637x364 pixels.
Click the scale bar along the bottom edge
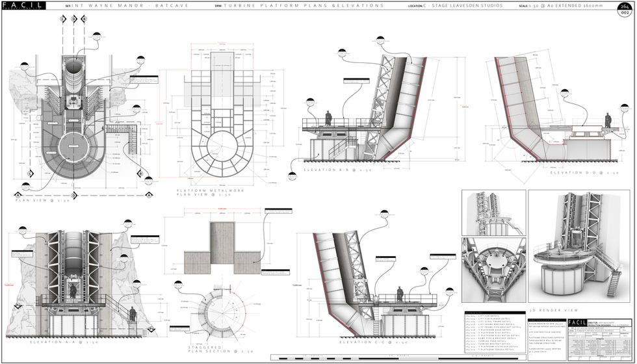399,358
